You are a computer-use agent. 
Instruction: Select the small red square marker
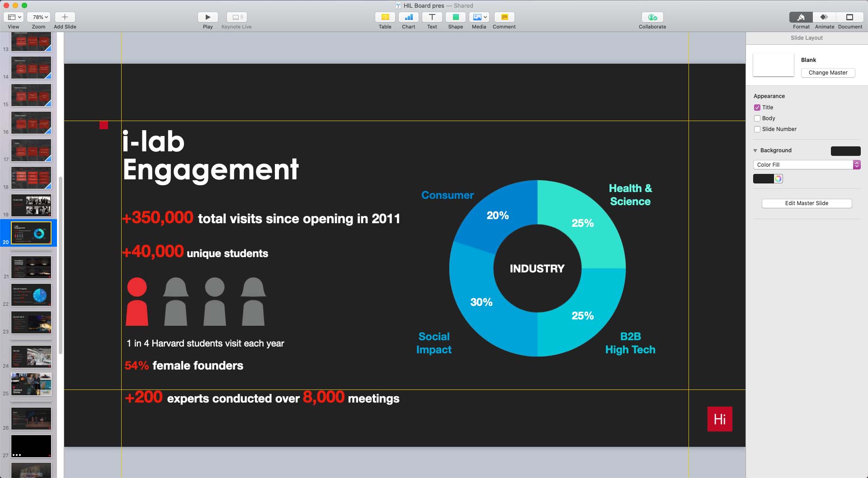[x=104, y=125]
